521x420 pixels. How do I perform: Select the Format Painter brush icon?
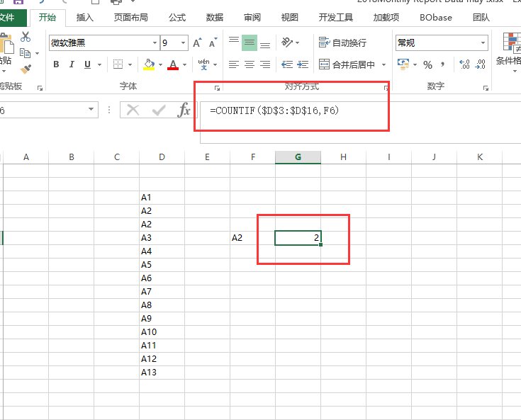pyautogui.click(x=26, y=69)
